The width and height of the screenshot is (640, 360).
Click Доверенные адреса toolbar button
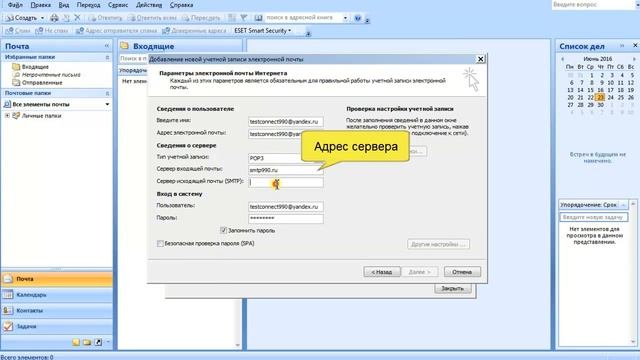click(194, 31)
